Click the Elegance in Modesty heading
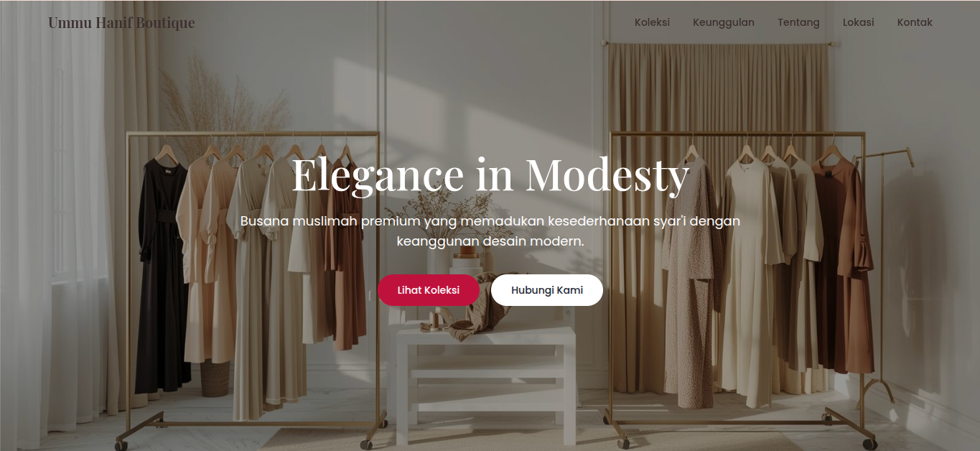Image resolution: width=980 pixels, height=451 pixels. click(490, 175)
